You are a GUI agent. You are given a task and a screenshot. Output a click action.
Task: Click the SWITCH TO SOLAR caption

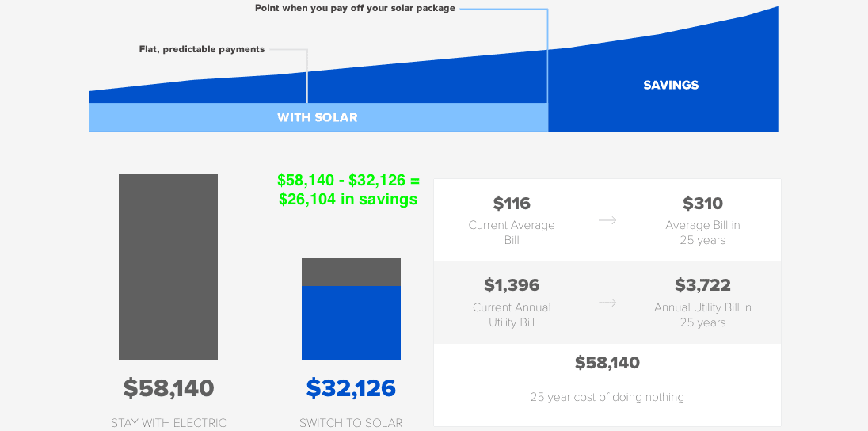[x=351, y=423]
